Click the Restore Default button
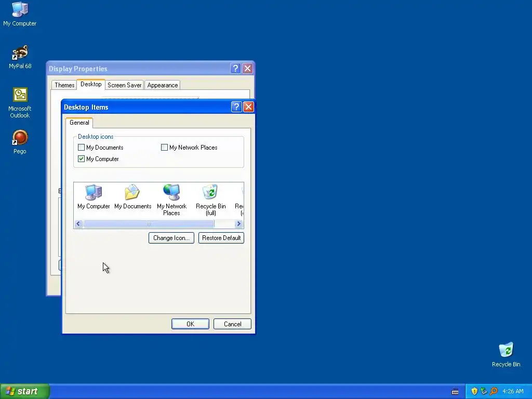Screen dimensions: 532x399 coord(221,238)
